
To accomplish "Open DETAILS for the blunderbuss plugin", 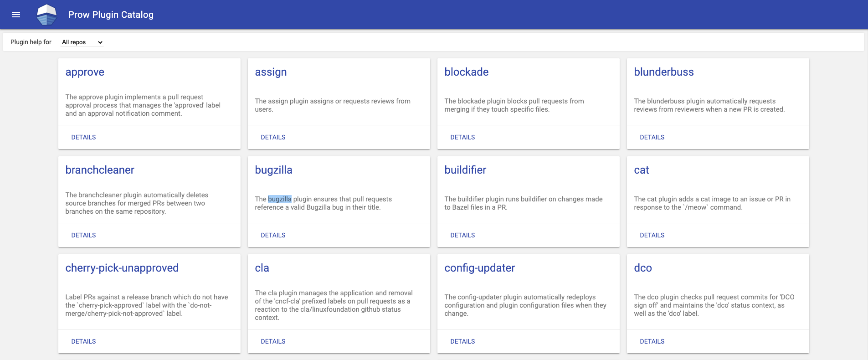I will tap(652, 137).
